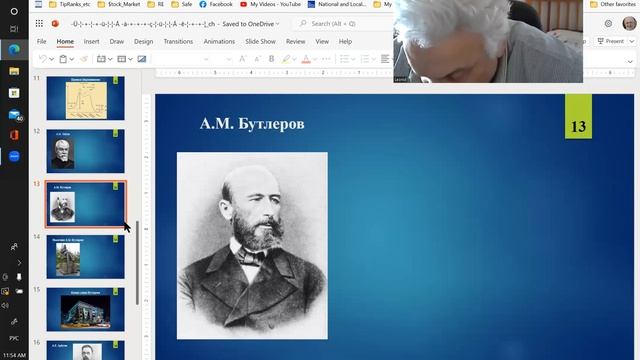Expand font color dropdown arrow
The image size is (640, 360).
(315, 59)
